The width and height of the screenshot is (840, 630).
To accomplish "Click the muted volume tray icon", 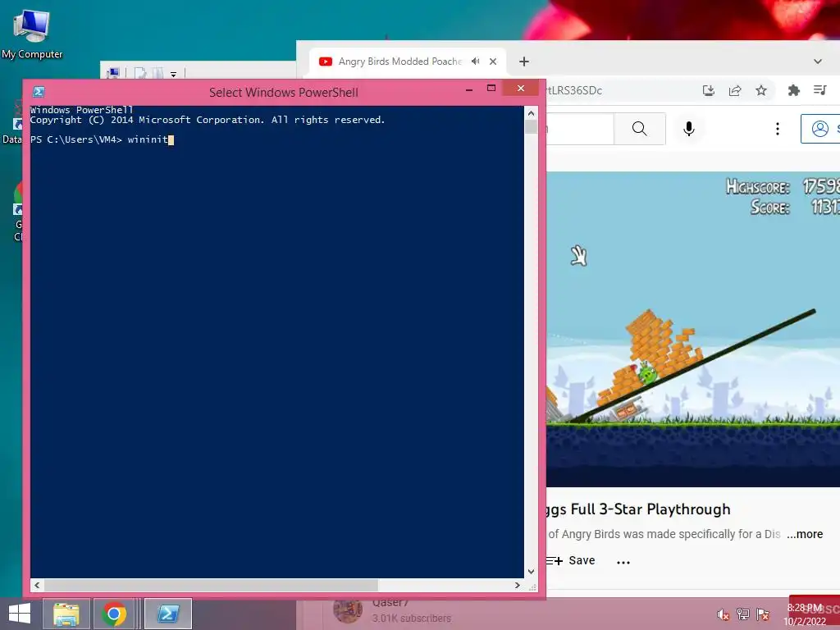I will point(723,614).
